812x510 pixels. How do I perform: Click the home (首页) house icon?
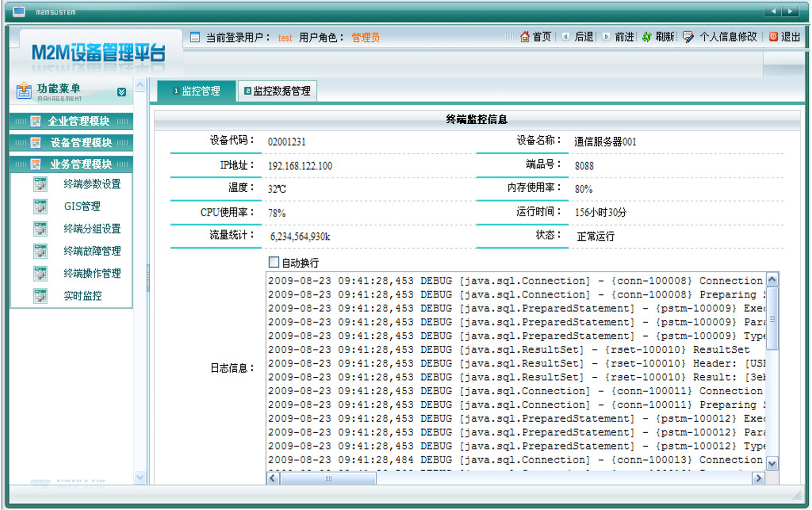[525, 37]
